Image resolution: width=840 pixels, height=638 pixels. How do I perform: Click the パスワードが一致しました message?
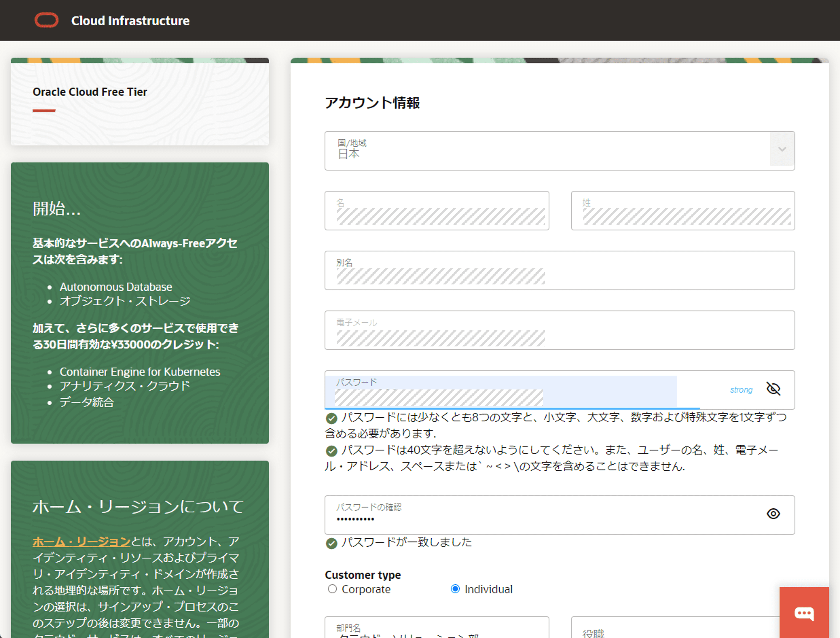(406, 542)
